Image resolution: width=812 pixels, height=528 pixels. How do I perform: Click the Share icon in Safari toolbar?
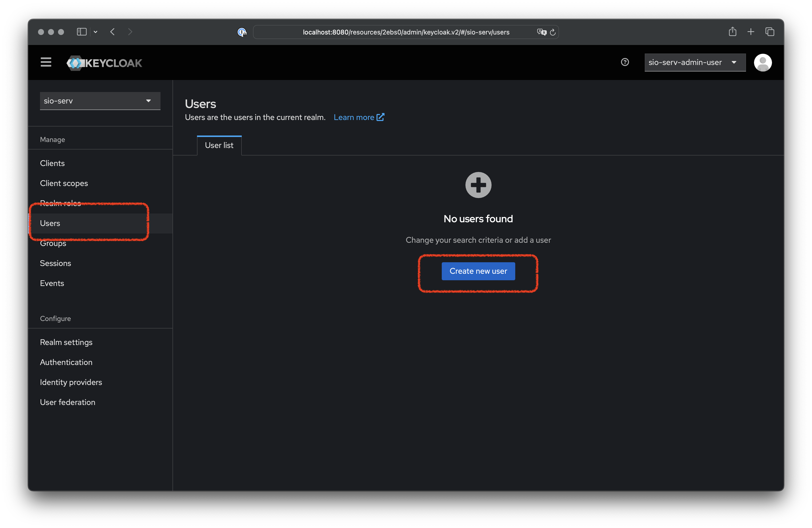pos(732,31)
